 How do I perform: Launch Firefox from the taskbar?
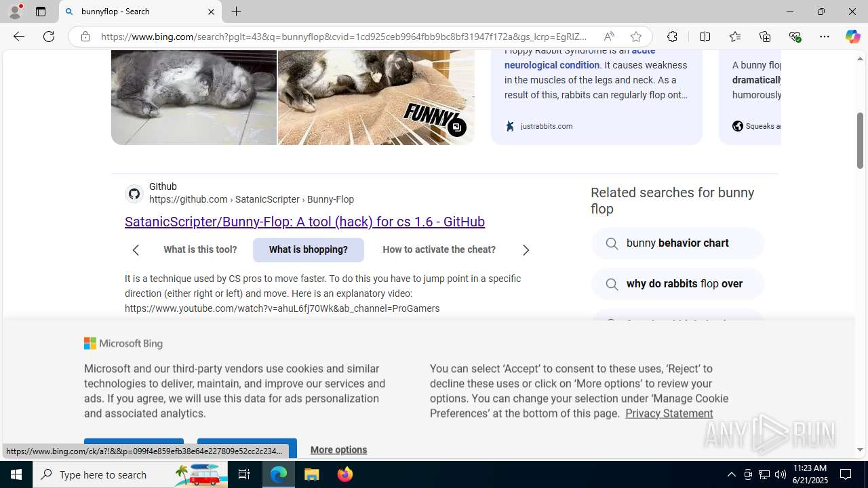coord(345,474)
